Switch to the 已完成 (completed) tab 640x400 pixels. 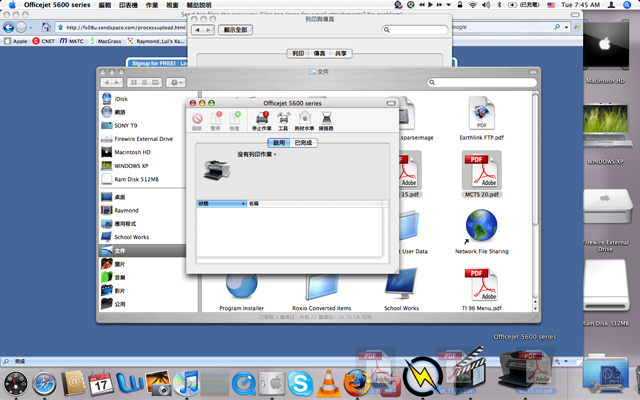pyautogui.click(x=303, y=143)
